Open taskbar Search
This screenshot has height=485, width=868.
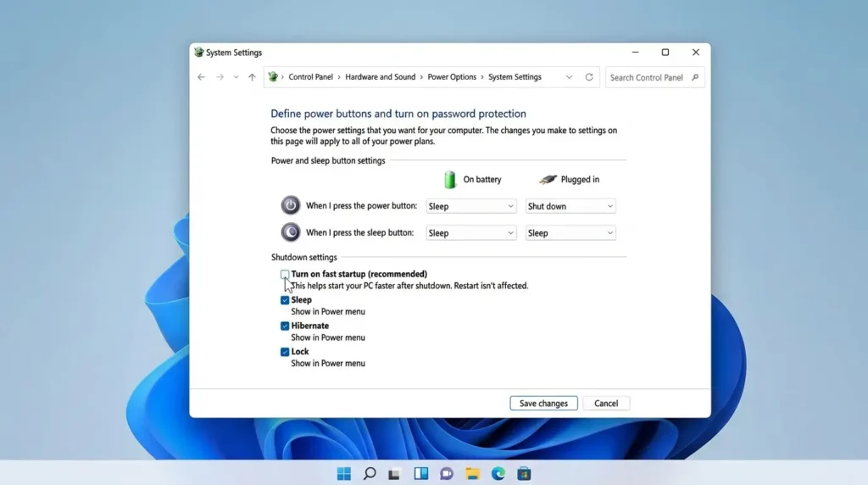pyautogui.click(x=370, y=473)
